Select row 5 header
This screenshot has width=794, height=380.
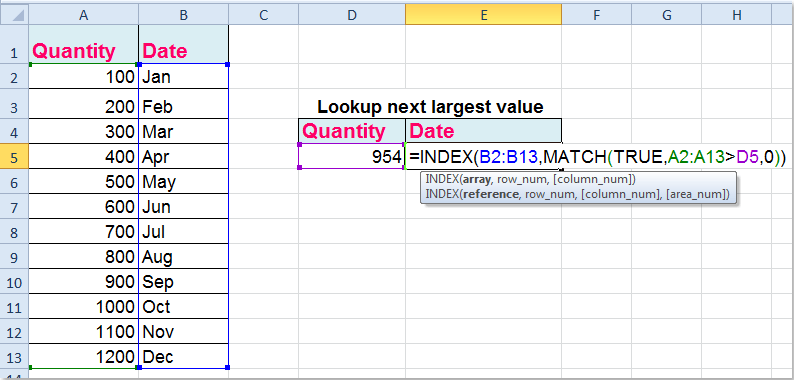[x=14, y=157]
